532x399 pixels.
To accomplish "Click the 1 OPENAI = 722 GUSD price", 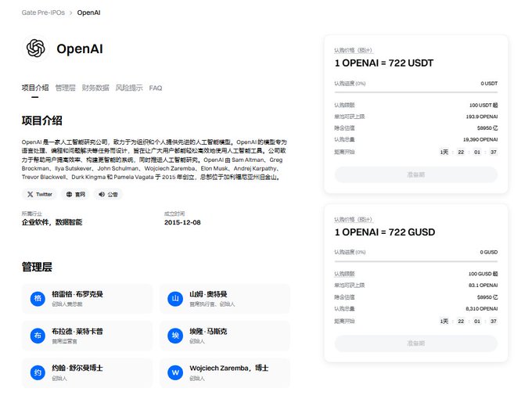I will [385, 232].
